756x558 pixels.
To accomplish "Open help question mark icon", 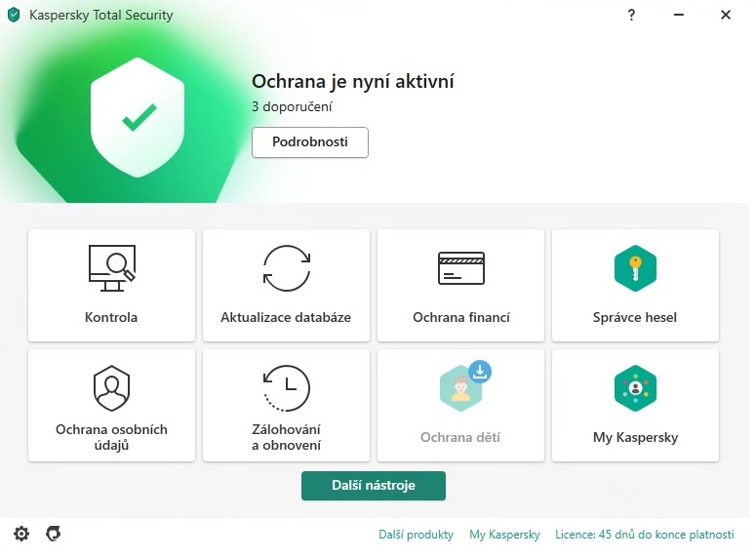I will tap(631, 15).
